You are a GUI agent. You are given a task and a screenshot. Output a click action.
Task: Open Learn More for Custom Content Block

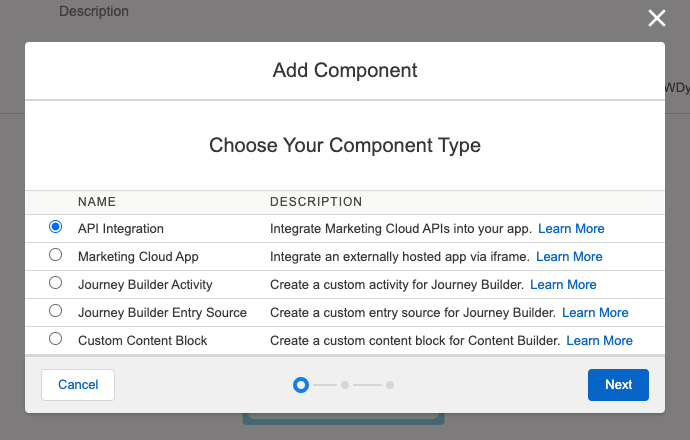(x=599, y=341)
